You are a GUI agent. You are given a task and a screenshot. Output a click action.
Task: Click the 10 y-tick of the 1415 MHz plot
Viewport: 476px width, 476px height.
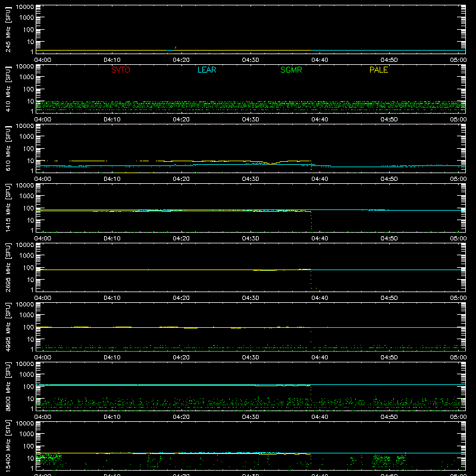(x=30, y=220)
